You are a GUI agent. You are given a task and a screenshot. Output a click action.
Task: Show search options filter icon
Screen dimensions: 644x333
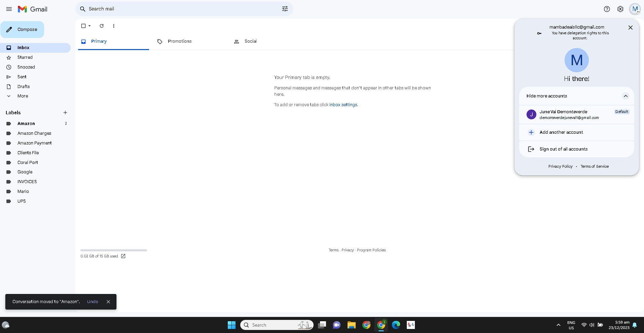click(285, 9)
